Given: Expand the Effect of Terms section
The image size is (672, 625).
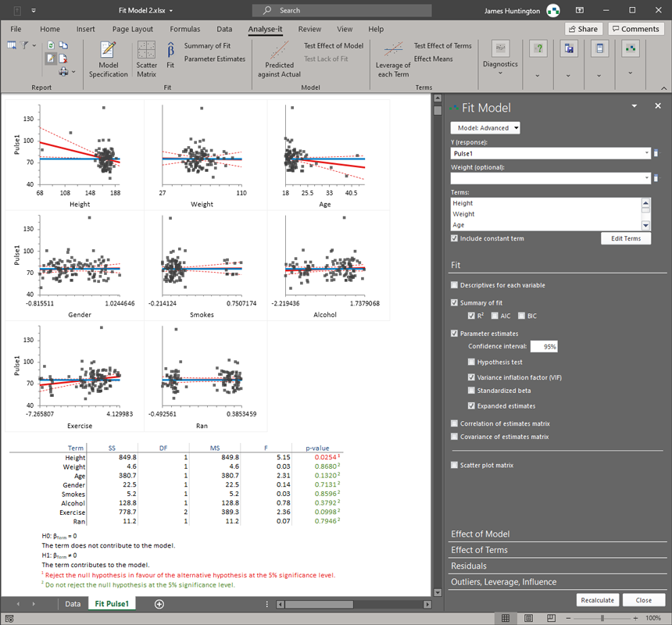Looking at the screenshot, I should (x=479, y=550).
